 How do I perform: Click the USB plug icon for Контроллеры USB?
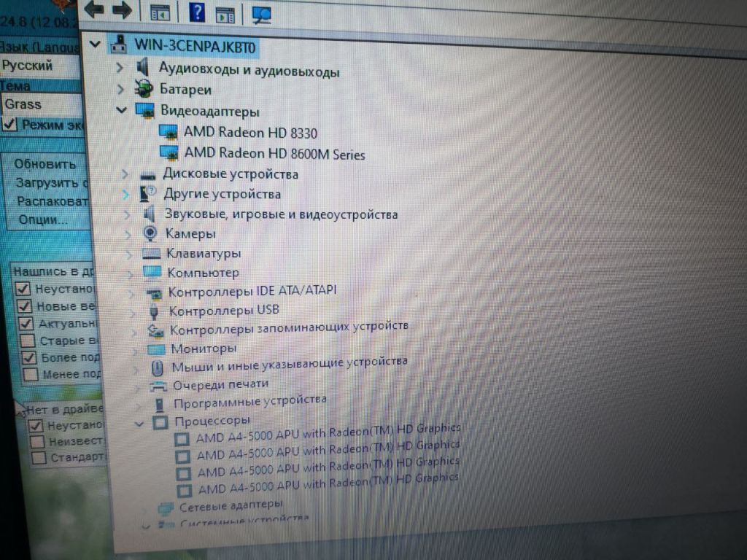click(153, 312)
